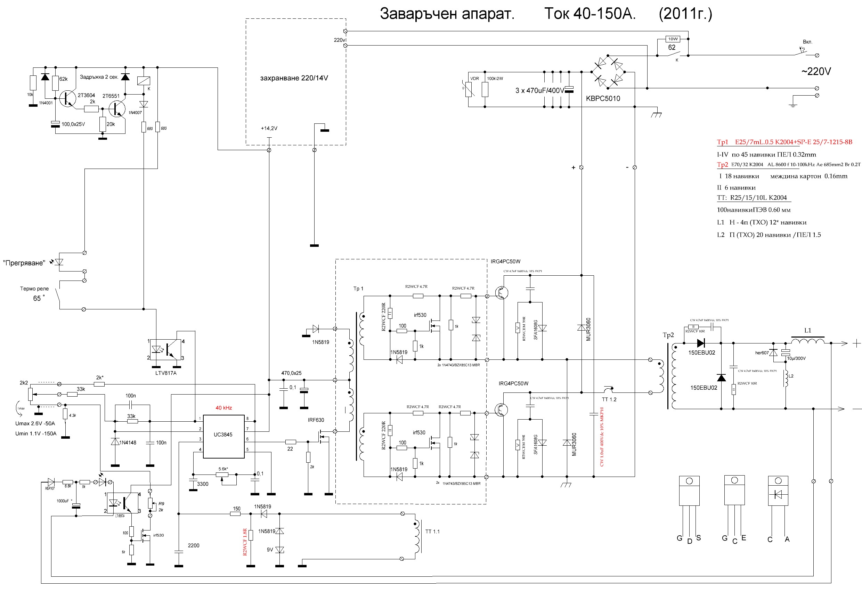Click the UC3845 controller chip block
The image size is (862, 616).
coord(223,436)
